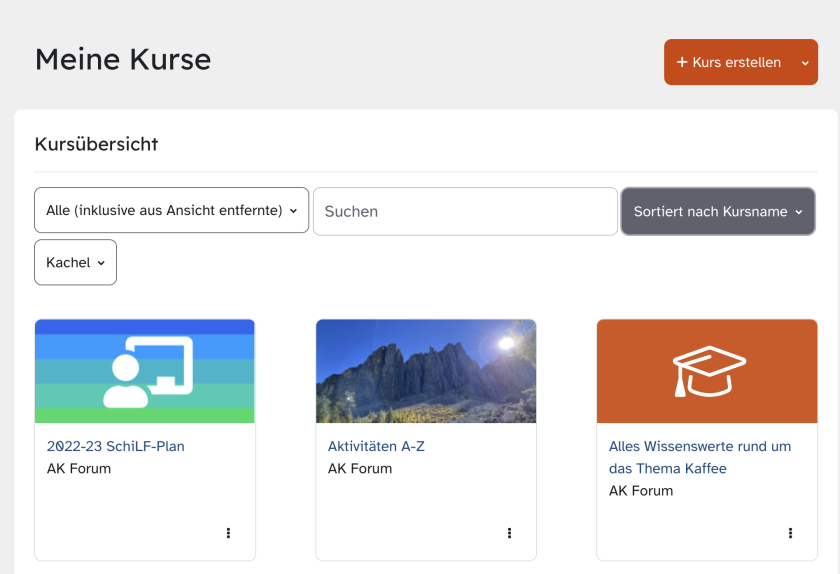Click the graduation cap icon on orange card

(707, 371)
